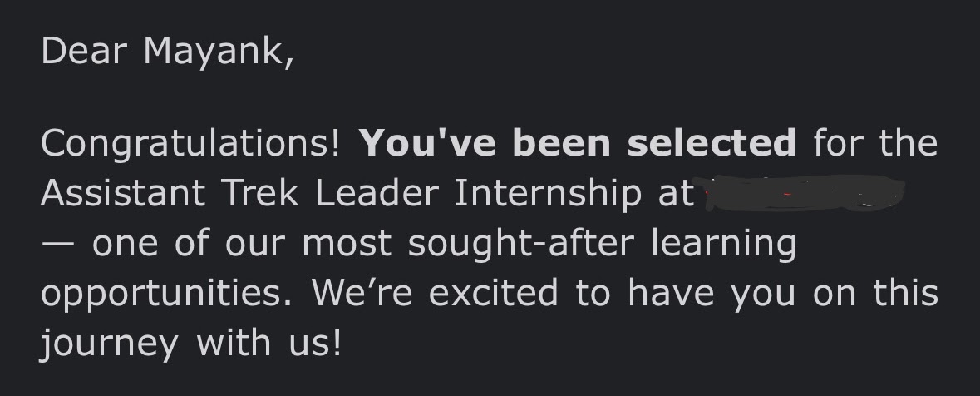980x396 pixels.
Task: Click the word "opportunities."
Action: (x=166, y=294)
